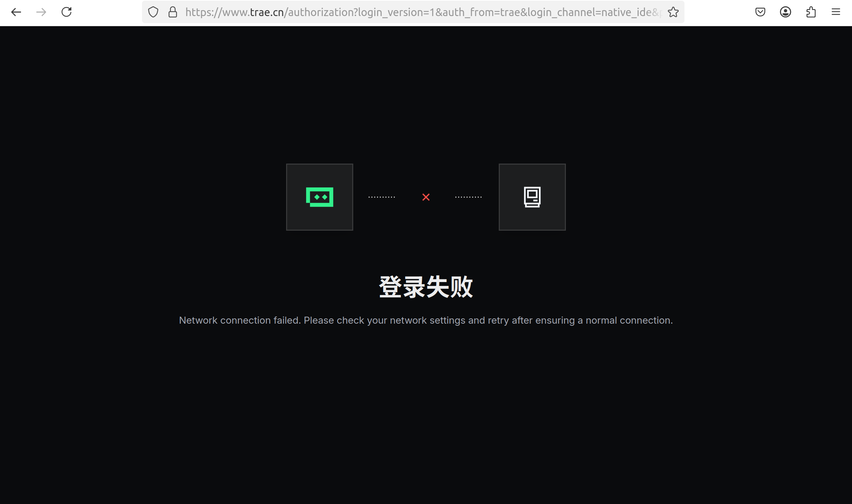Save page to Pocket
The image size is (852, 504).
pyautogui.click(x=760, y=12)
